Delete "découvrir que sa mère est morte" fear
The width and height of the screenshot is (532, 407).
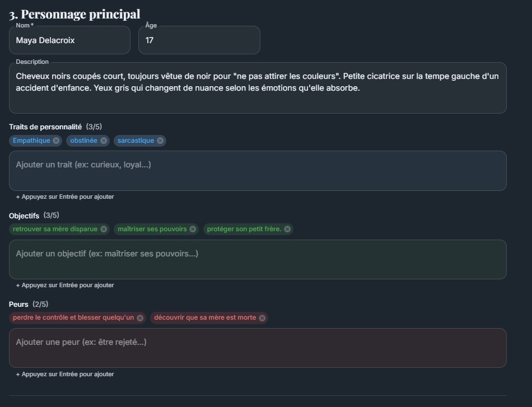point(262,317)
